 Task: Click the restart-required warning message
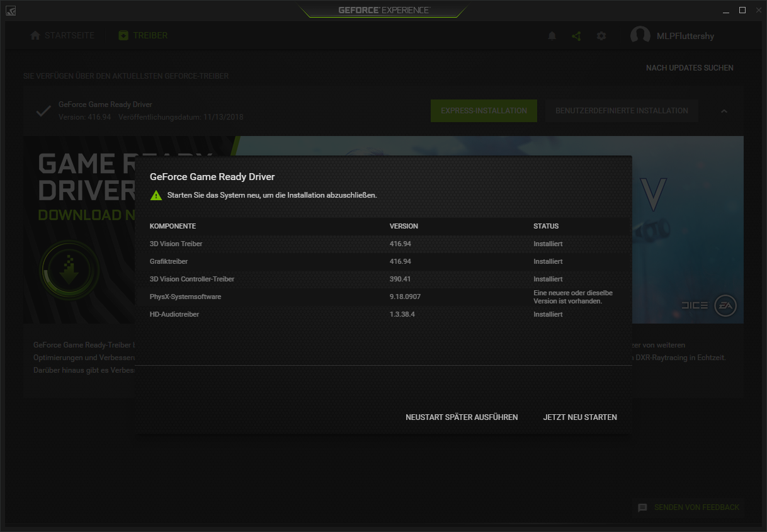(272, 195)
